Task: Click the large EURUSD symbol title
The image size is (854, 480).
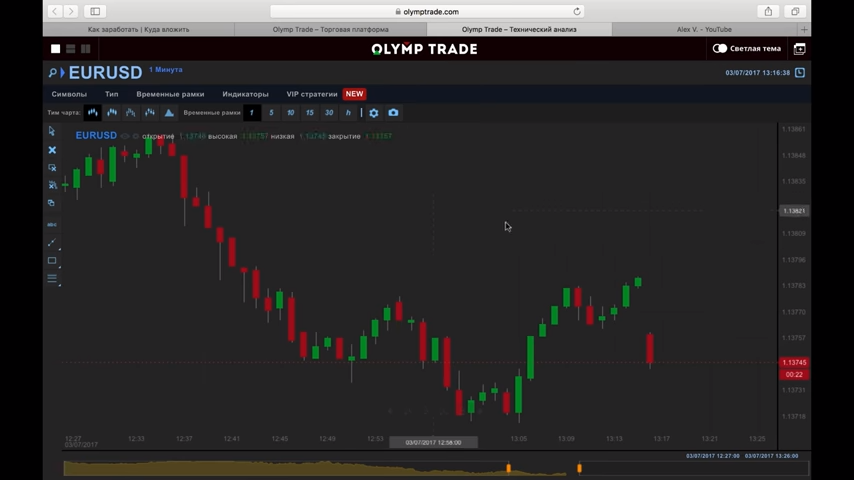Action: click(x=105, y=72)
